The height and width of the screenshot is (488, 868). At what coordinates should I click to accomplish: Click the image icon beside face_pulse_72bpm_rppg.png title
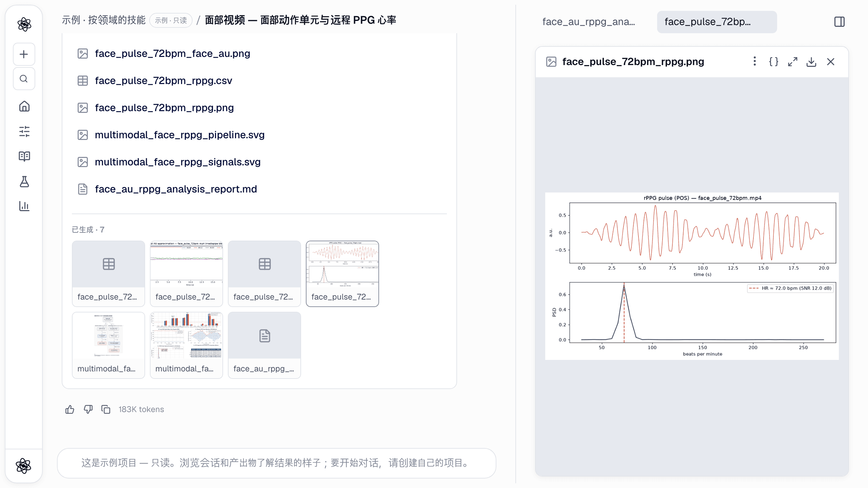pyautogui.click(x=551, y=62)
